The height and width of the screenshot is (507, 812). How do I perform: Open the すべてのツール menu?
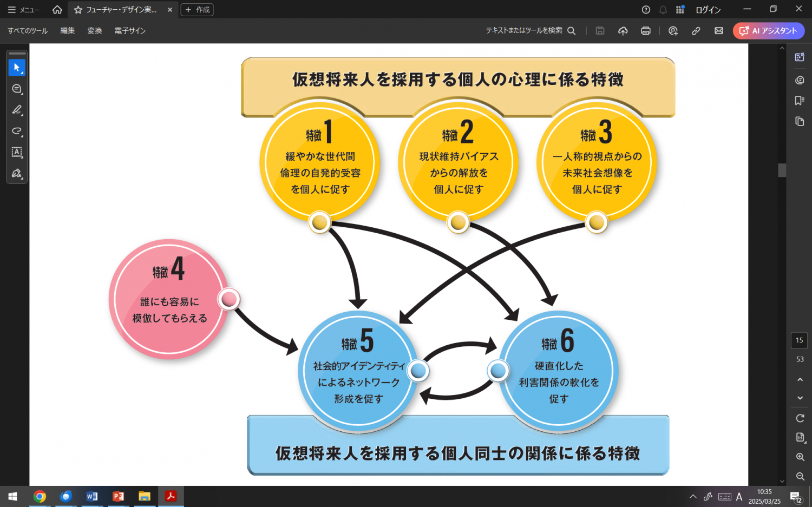[28, 31]
